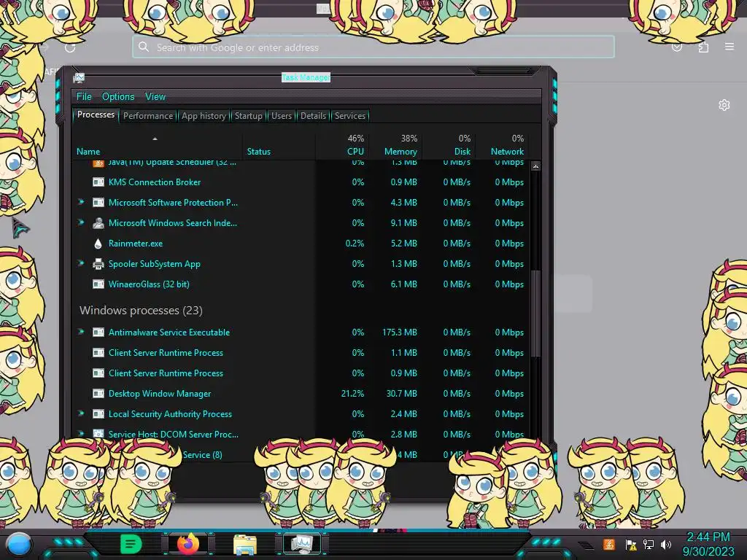Screen dimensions: 747x560
Task: Click the blue Start orb
Action: (x=19, y=544)
